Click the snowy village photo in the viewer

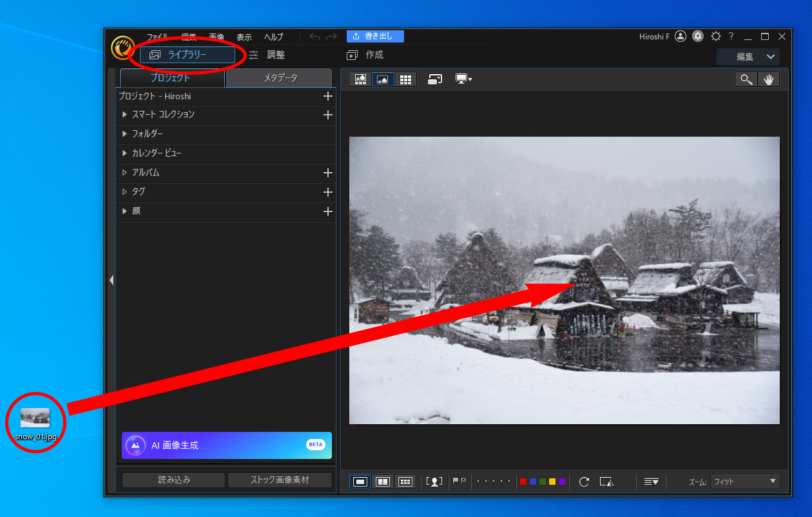point(565,280)
